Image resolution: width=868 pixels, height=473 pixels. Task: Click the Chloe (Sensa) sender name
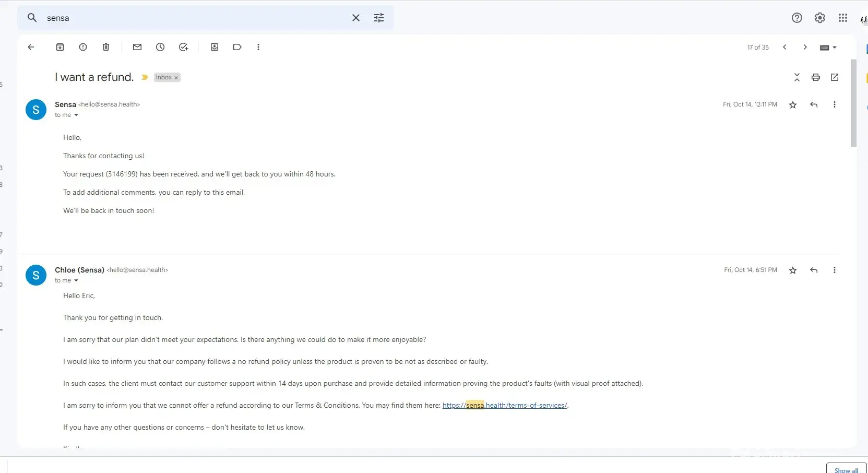click(x=79, y=270)
